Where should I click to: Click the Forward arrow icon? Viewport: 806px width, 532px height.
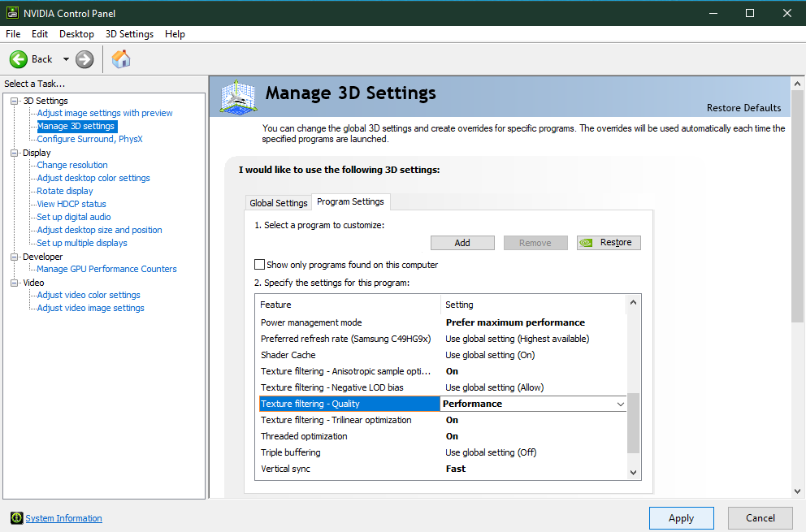tap(84, 59)
